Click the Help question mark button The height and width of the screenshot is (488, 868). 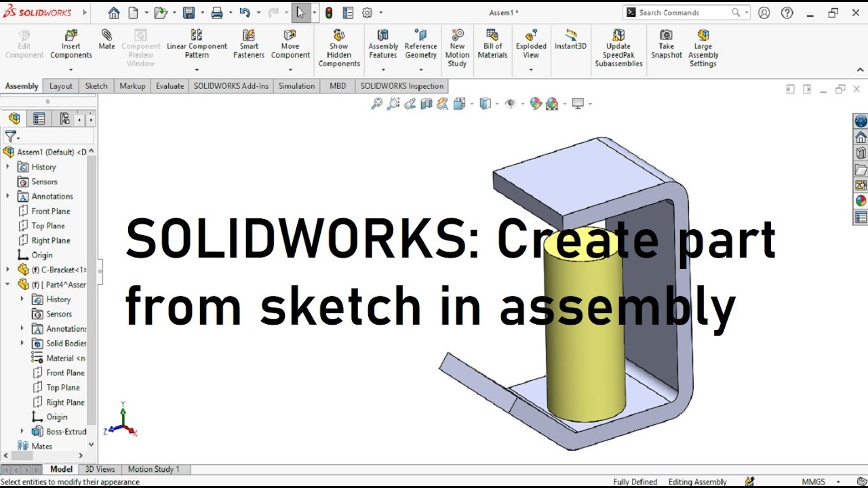[x=787, y=13]
